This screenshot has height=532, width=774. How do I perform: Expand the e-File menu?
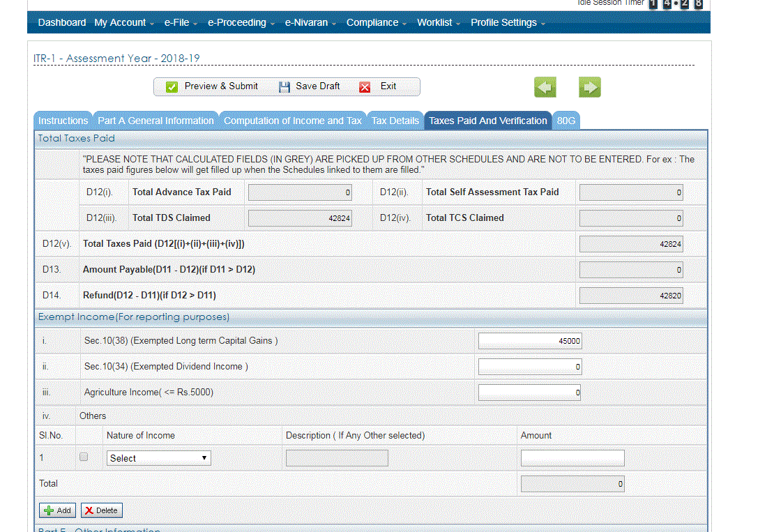[x=181, y=22]
